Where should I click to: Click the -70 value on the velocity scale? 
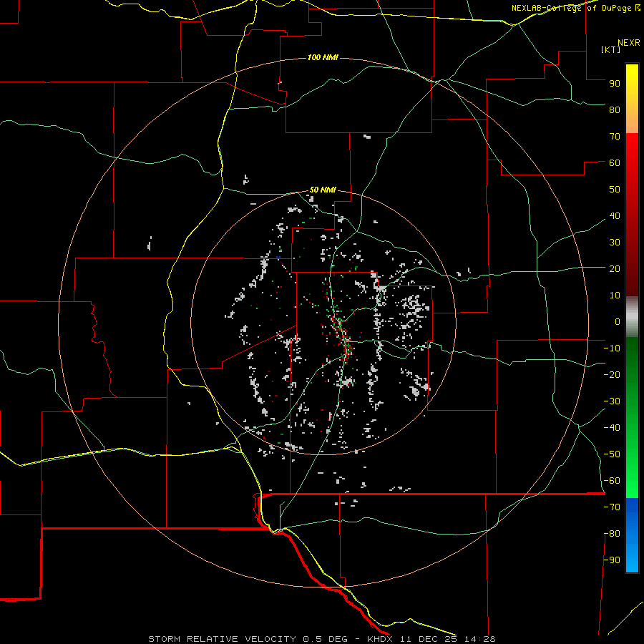click(612, 507)
